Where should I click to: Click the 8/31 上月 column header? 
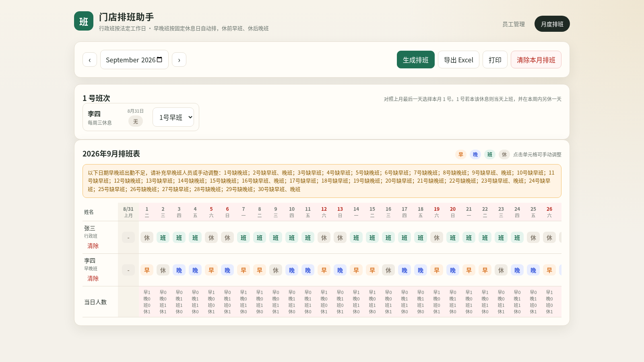click(x=128, y=212)
